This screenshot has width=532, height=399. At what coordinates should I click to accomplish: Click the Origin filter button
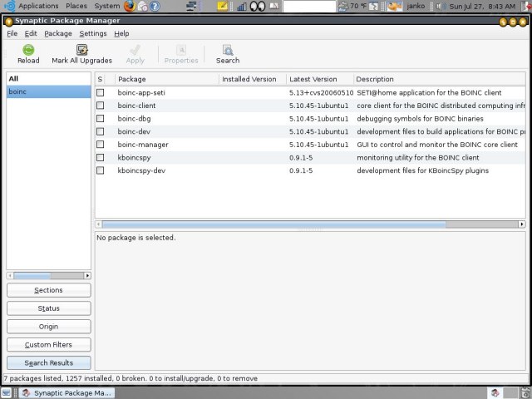(x=49, y=327)
